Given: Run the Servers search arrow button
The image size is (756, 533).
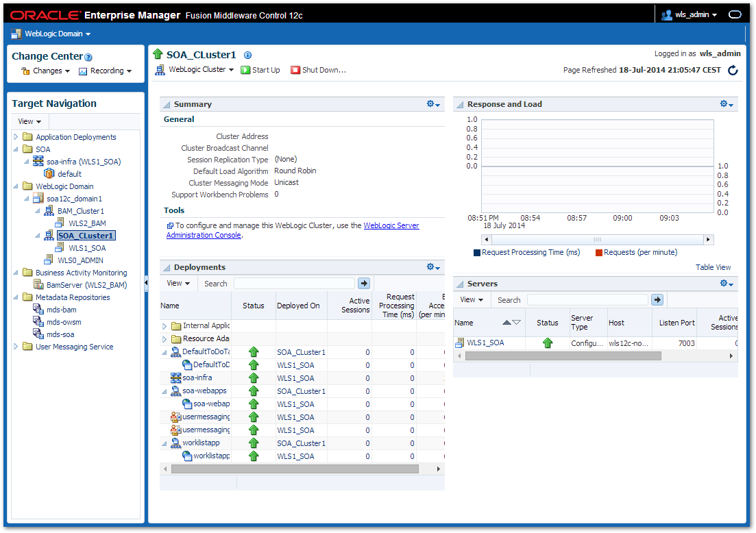Looking at the screenshot, I should click(657, 299).
